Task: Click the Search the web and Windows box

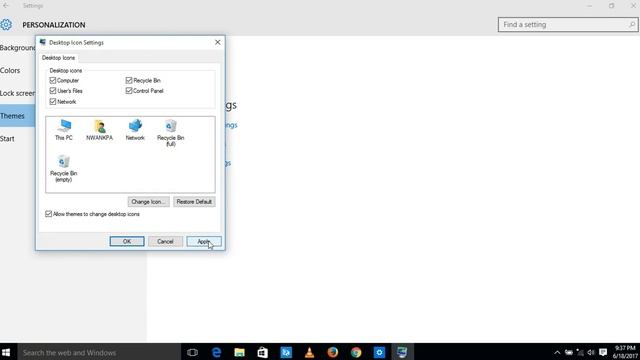Action: [99, 352]
